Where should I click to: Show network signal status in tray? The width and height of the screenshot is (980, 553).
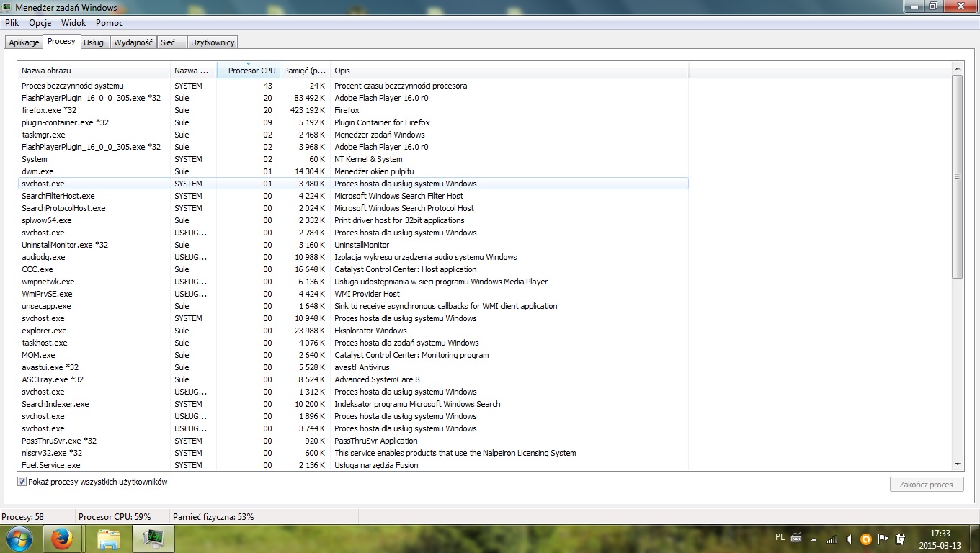(832, 539)
